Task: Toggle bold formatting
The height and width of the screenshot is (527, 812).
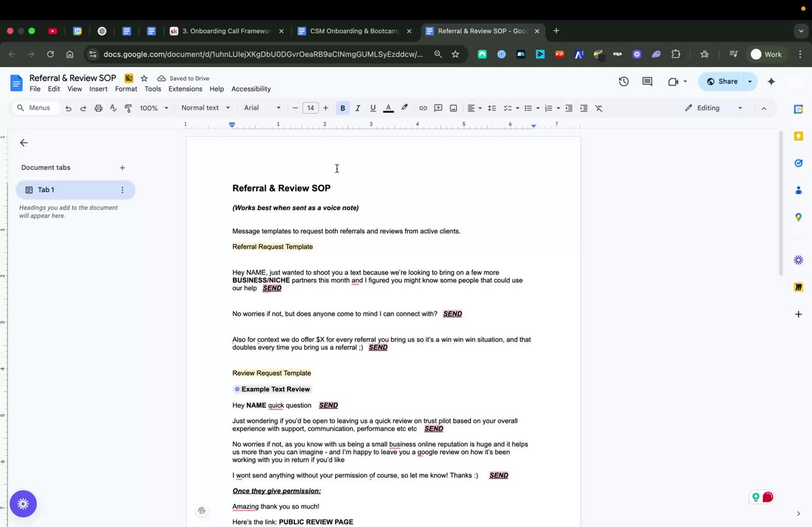Action: 343,108
